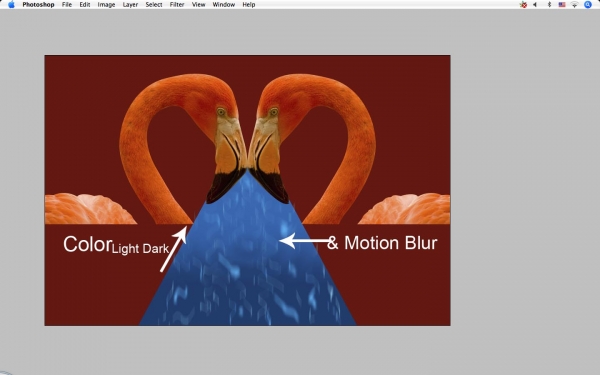Open Spotlight search
Image resolution: width=600 pixels, height=375 pixels.
pos(588,5)
